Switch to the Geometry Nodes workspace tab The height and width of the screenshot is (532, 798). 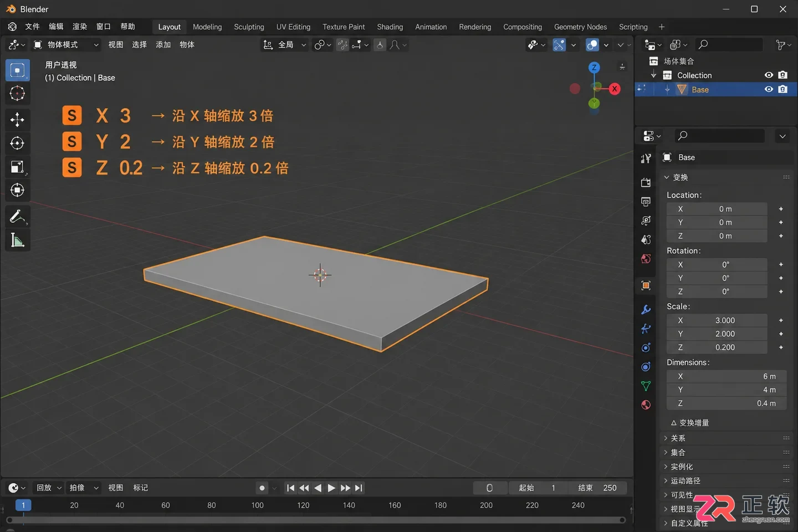(580, 27)
